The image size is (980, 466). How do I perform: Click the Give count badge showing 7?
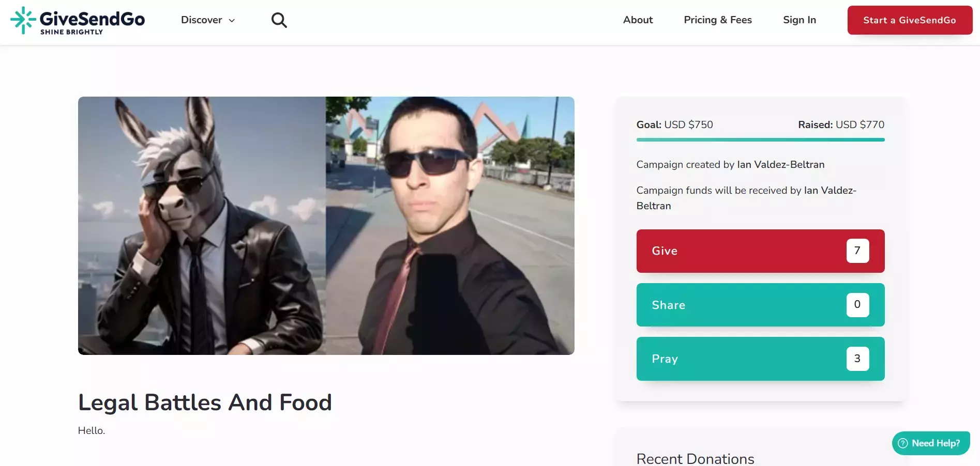[x=857, y=251]
